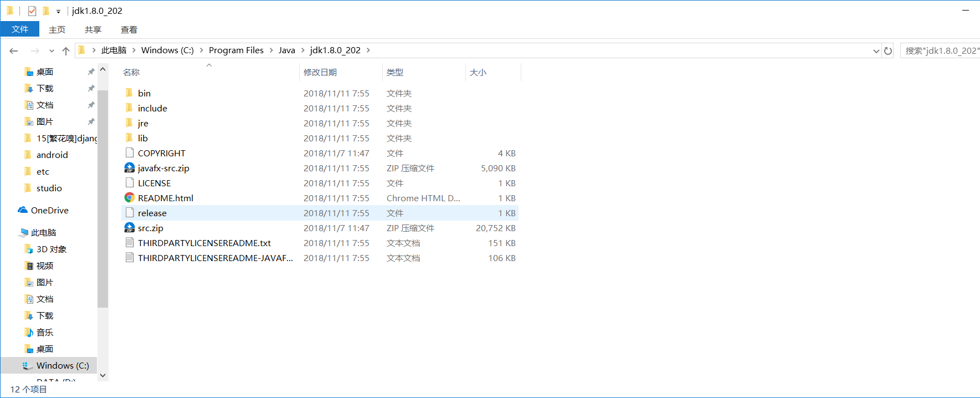Open the quick access toolbar customize dropdown

pos(58,11)
